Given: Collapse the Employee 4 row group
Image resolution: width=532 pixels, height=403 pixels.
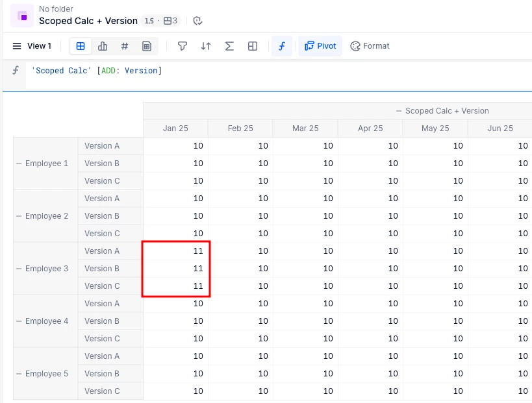Looking at the screenshot, I should click(x=19, y=321).
